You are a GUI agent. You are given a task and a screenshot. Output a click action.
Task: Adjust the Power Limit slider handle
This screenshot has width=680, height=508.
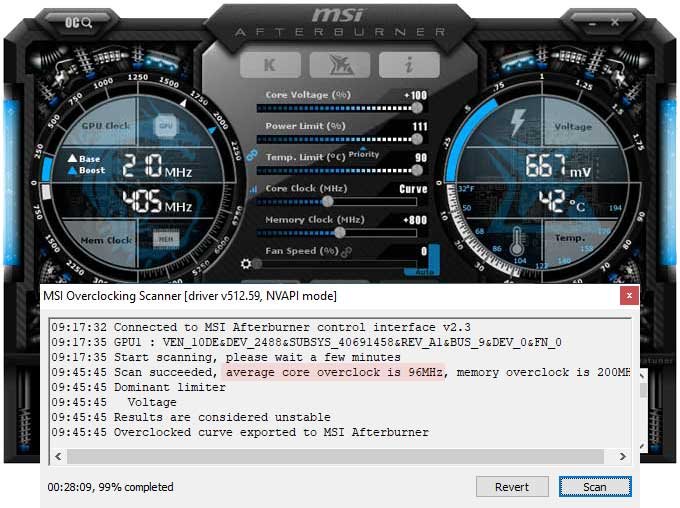417,139
